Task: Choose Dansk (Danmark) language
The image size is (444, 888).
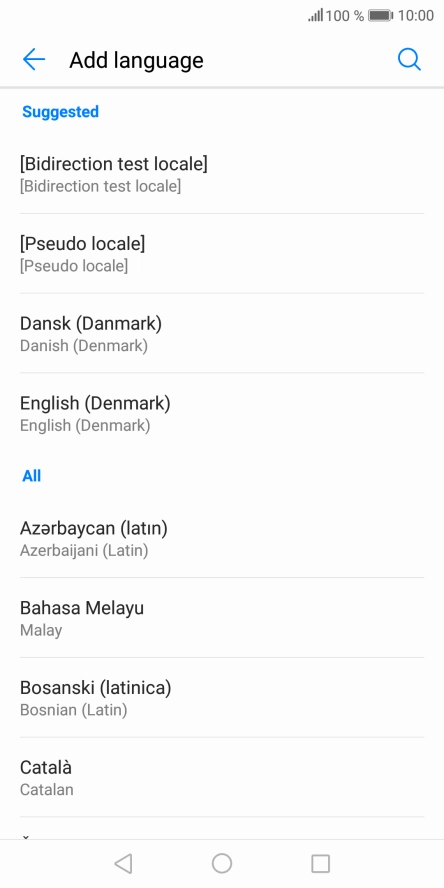Action: pyautogui.click(x=222, y=334)
